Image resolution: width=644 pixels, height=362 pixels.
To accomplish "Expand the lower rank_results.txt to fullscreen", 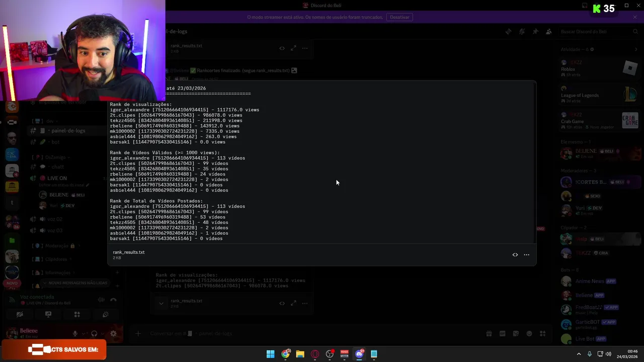I will point(293,303).
